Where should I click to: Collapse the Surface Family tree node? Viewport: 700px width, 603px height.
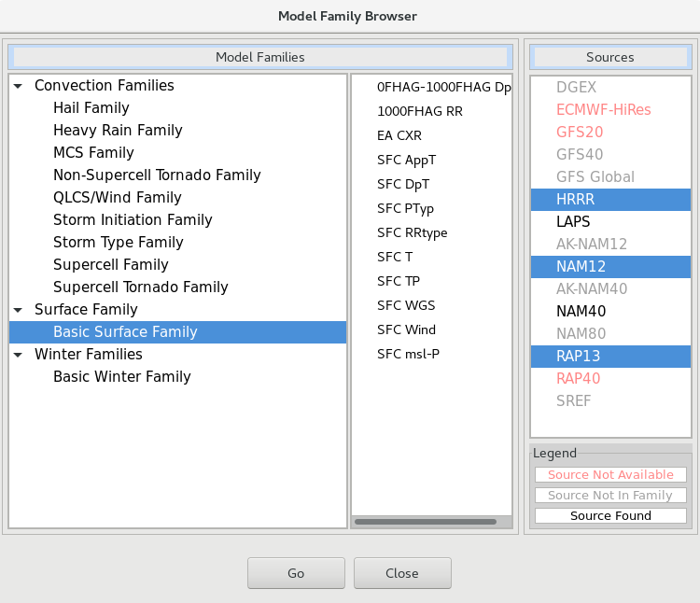tap(18, 310)
